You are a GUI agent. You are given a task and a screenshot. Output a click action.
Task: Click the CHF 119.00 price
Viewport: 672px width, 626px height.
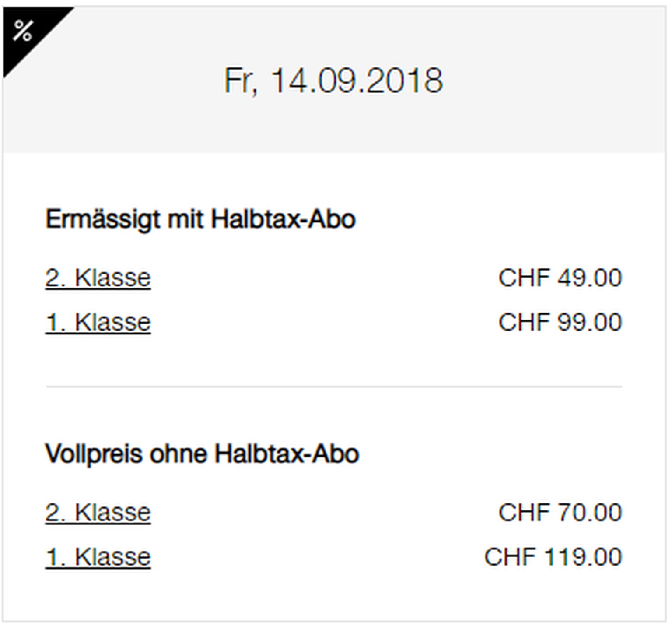click(x=553, y=557)
